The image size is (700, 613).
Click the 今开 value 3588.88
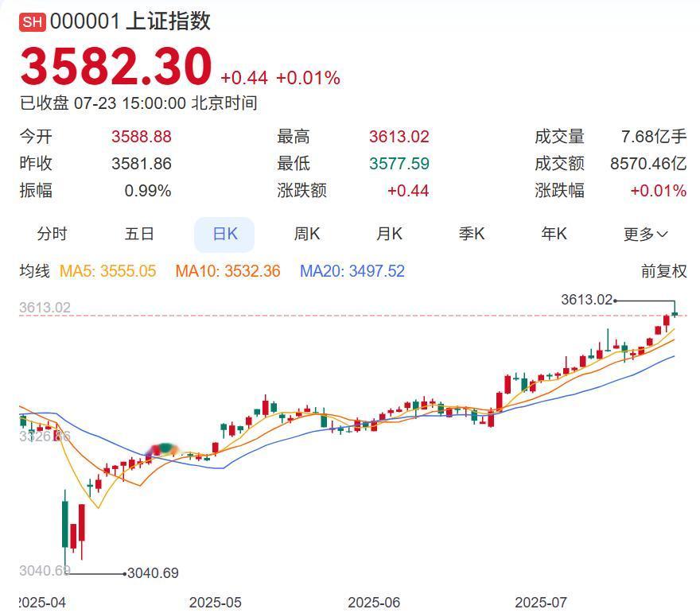click(142, 137)
